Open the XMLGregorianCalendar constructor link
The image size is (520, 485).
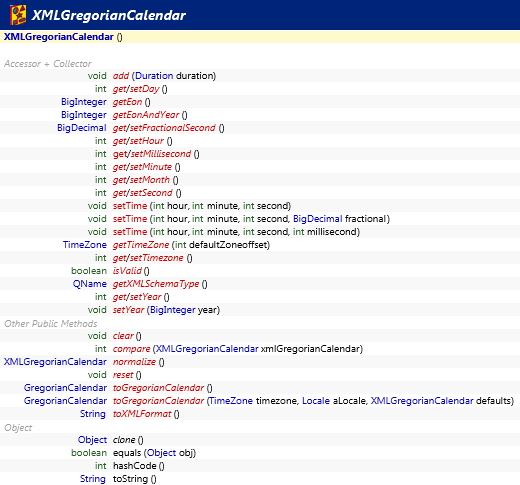(x=59, y=37)
